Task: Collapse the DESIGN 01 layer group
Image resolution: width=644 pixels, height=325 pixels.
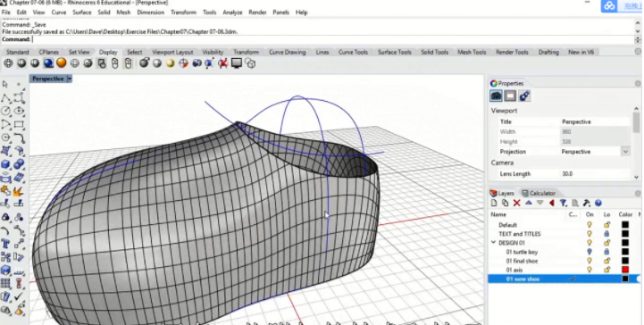Action: [x=494, y=243]
